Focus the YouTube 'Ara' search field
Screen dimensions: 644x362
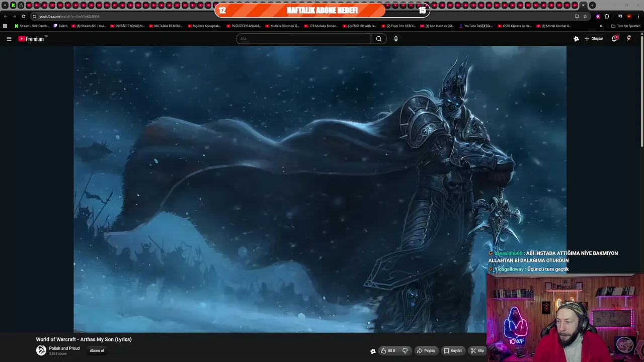point(303,39)
